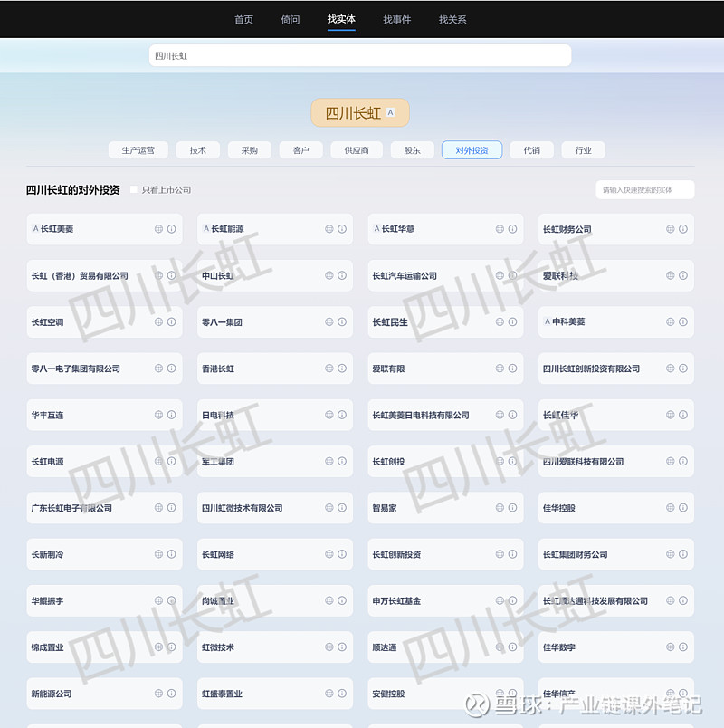
Task: Open 找事件 in top navigation
Action: click(396, 20)
